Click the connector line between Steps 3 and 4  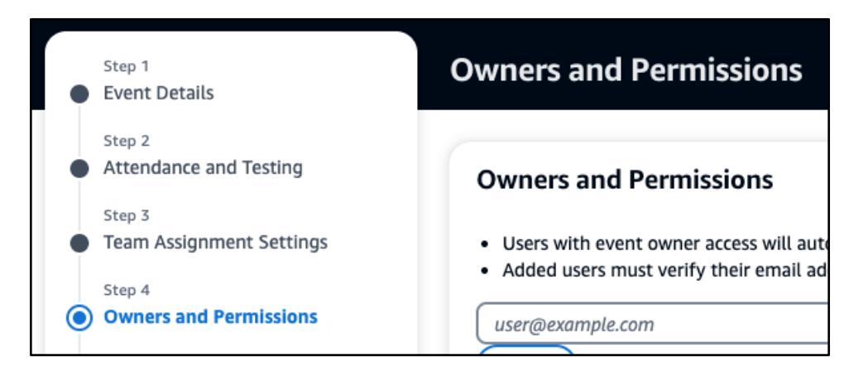pos(79,280)
